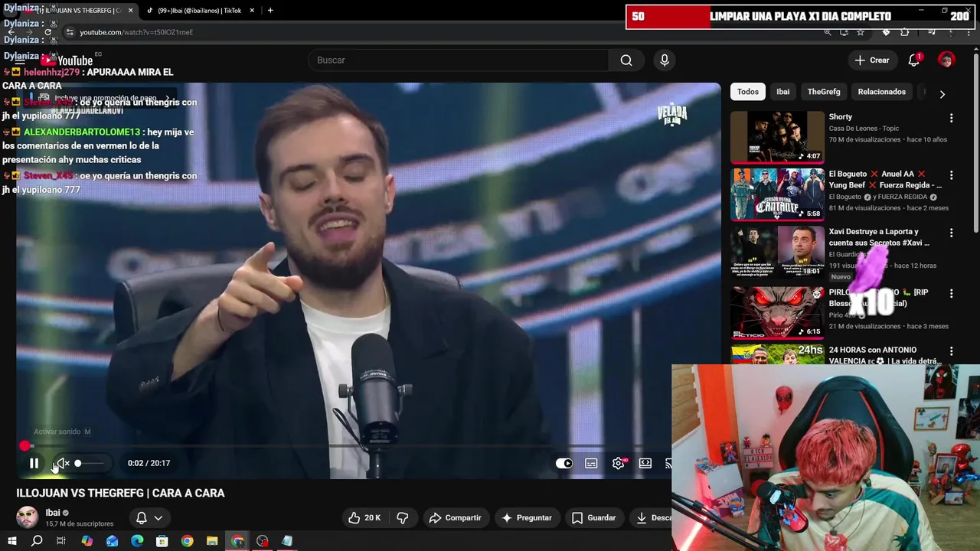Switch to theater mode view
Screen dimensions: 980x551
coord(645,463)
